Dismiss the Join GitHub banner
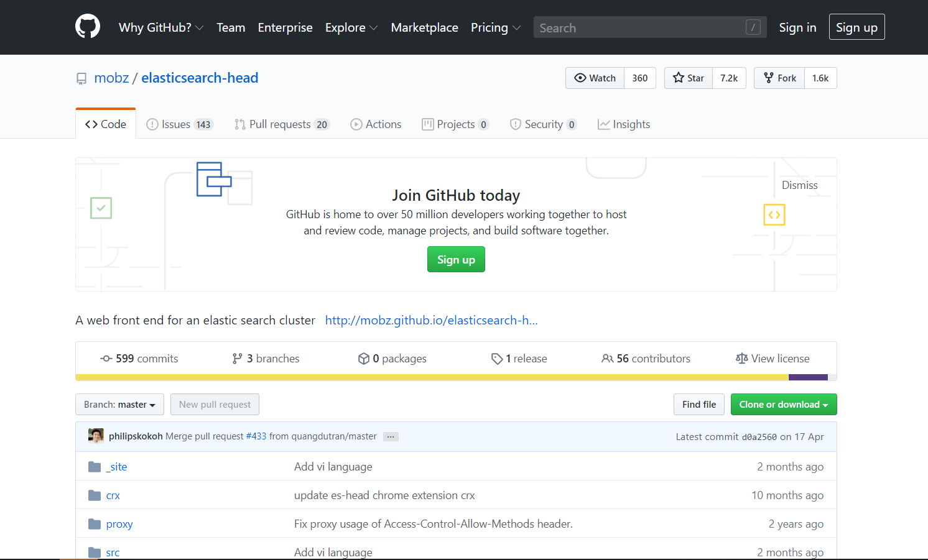Viewport: 928px width, 560px height. point(799,185)
